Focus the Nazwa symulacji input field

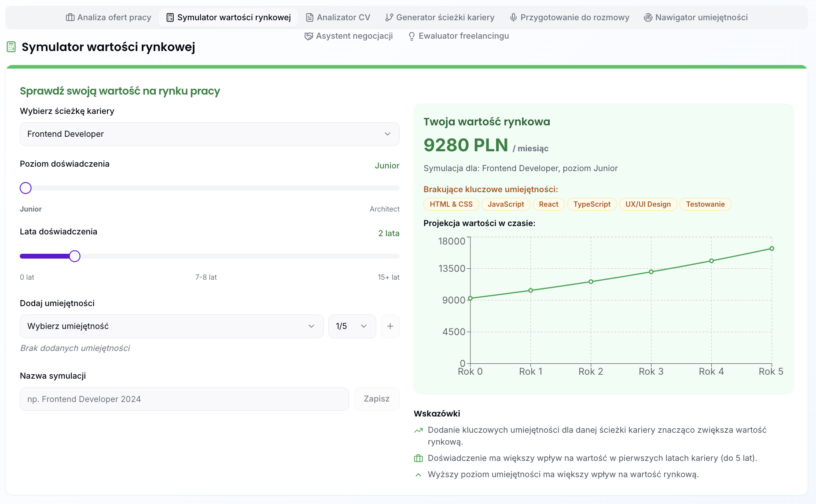click(184, 399)
